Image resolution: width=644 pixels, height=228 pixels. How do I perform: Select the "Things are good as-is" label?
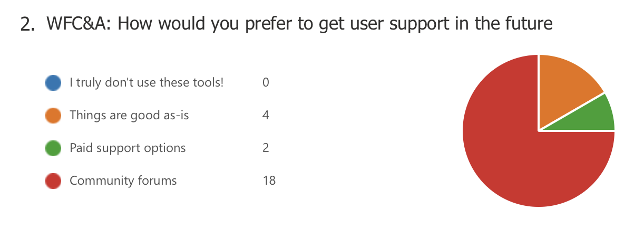(129, 116)
